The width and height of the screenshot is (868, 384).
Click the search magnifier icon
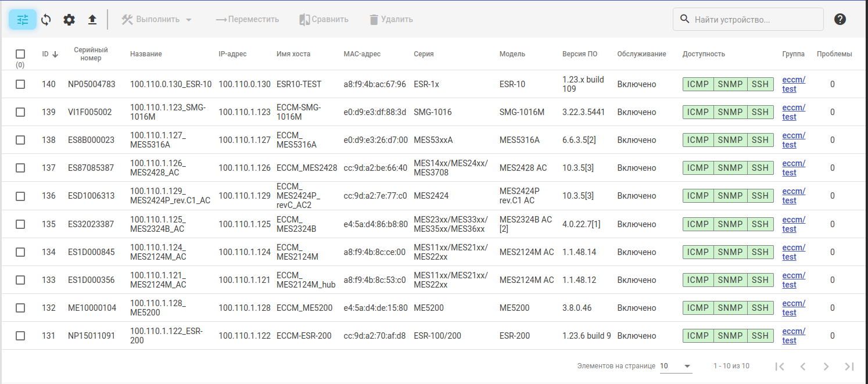[x=685, y=19]
